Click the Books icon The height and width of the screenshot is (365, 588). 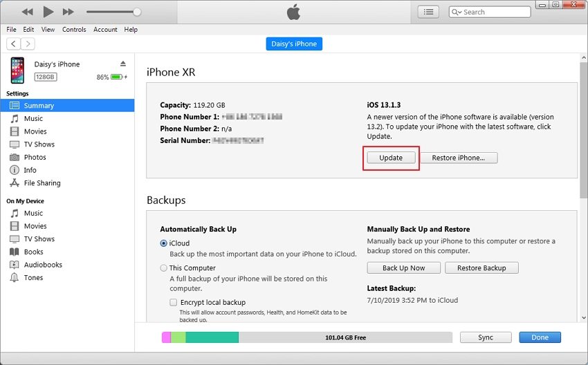[x=15, y=252]
